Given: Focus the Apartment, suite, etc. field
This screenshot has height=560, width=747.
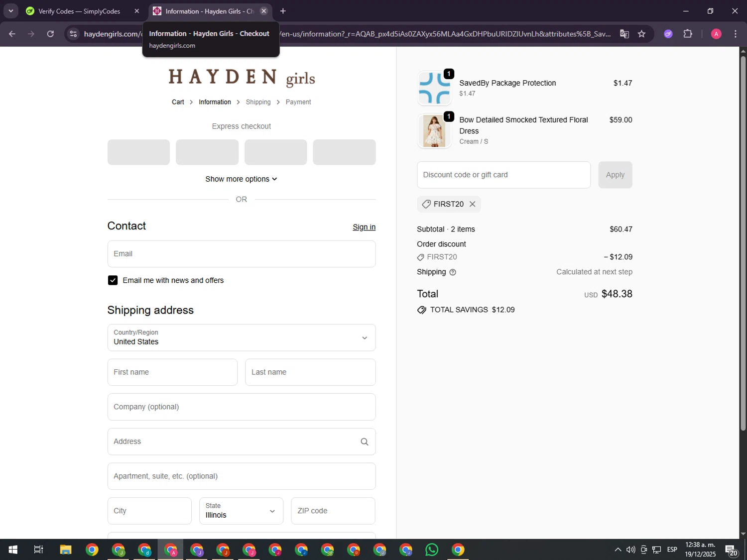Looking at the screenshot, I should tap(242, 476).
